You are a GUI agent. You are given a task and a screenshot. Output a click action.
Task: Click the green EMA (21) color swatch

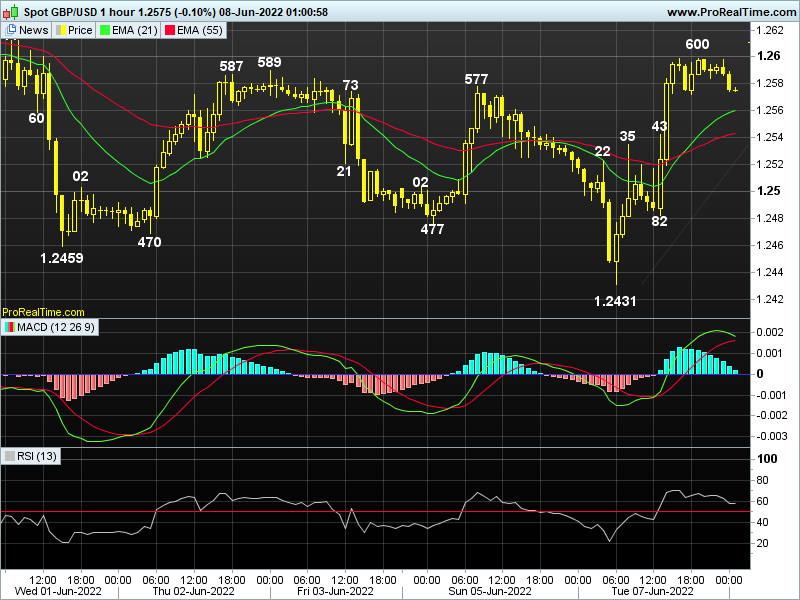point(106,30)
